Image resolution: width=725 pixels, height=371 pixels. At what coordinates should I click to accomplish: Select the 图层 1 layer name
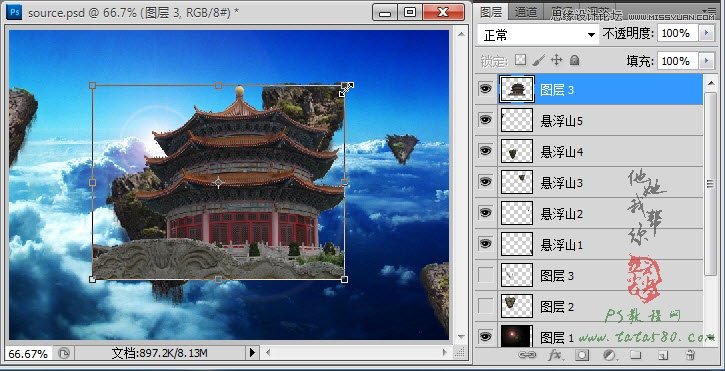point(557,338)
